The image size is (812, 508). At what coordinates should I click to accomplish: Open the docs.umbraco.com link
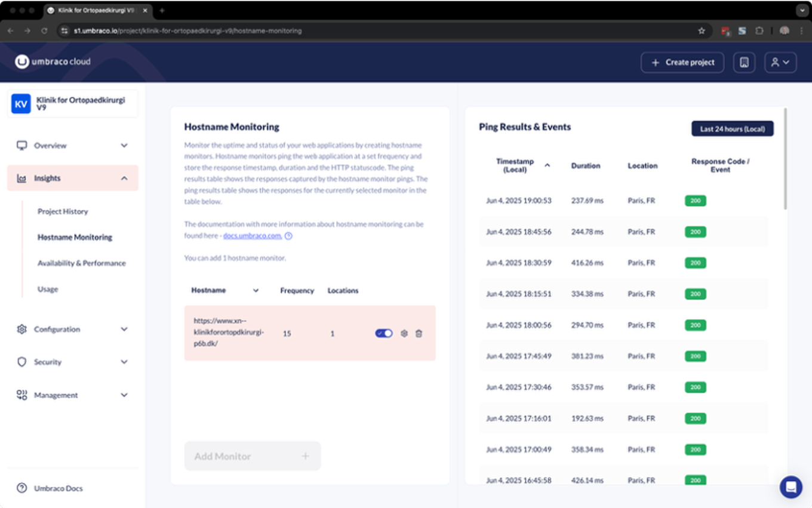click(252, 236)
